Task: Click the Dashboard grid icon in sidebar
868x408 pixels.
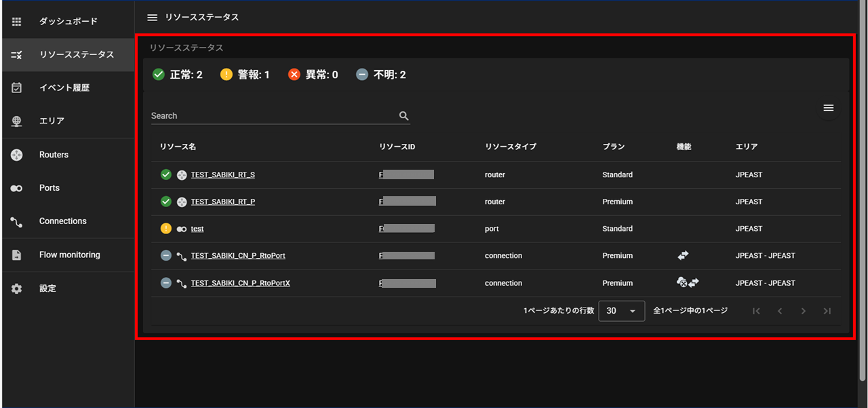Action: coord(17,21)
